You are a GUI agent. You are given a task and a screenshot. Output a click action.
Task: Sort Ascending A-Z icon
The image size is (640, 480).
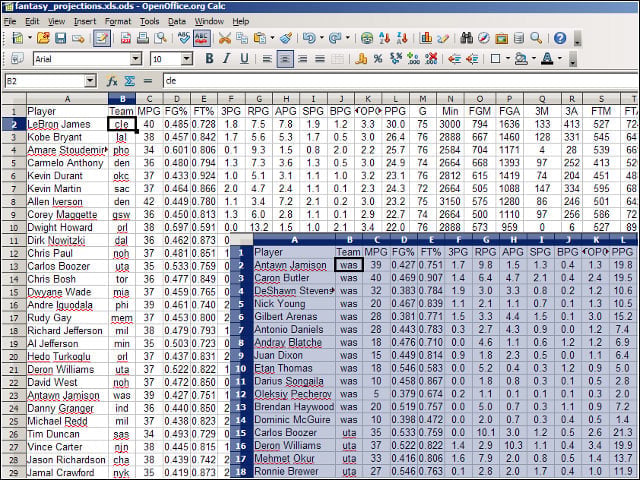pos(384,38)
